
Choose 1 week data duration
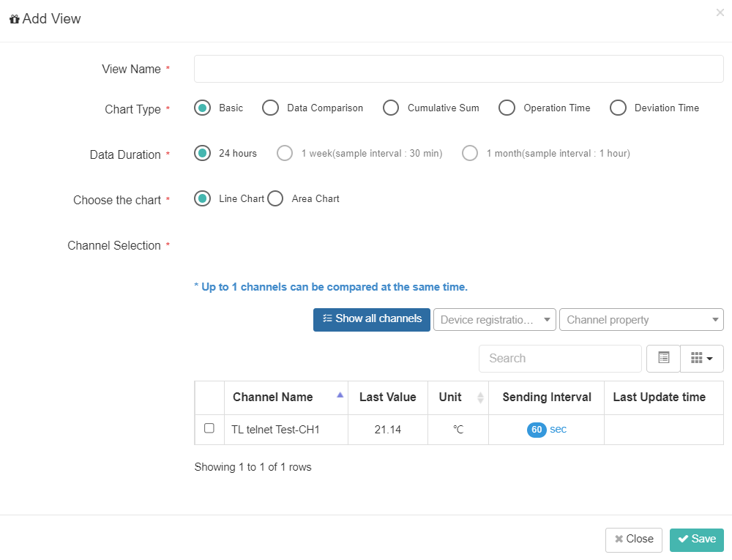point(285,153)
